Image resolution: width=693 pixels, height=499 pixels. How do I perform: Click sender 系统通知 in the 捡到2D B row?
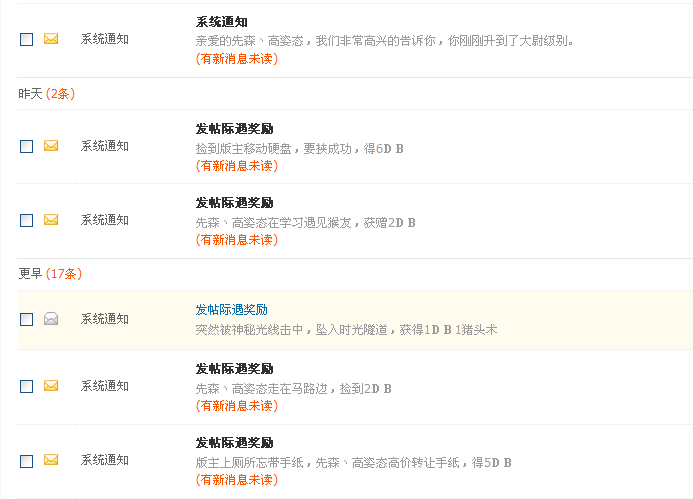[x=105, y=386]
